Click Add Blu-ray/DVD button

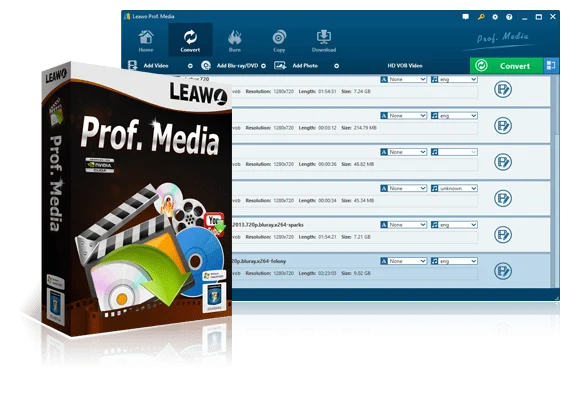click(237, 66)
